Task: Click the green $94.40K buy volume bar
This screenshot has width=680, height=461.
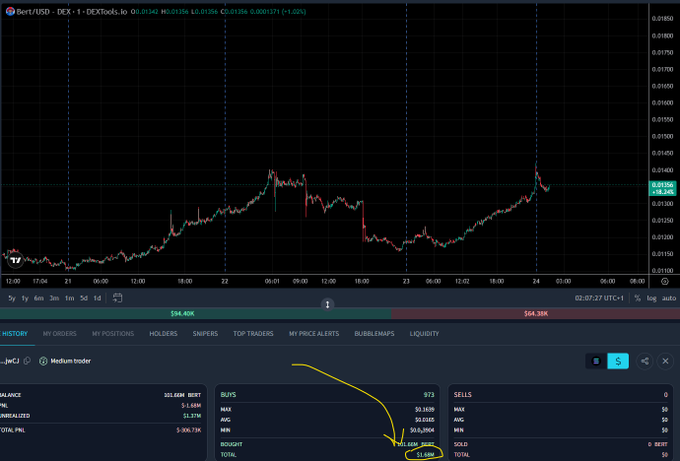Action: [x=195, y=313]
